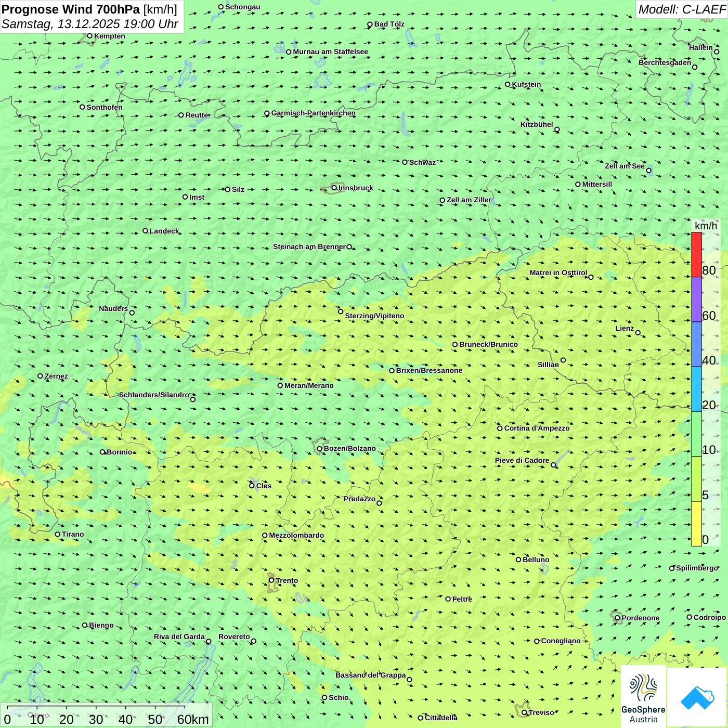Click the Bad Tölz label

389,24
